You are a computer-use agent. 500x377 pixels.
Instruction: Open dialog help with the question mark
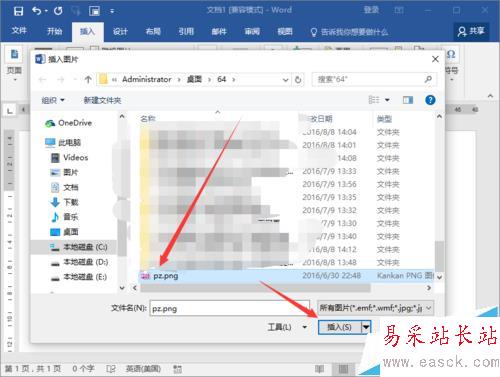430,100
